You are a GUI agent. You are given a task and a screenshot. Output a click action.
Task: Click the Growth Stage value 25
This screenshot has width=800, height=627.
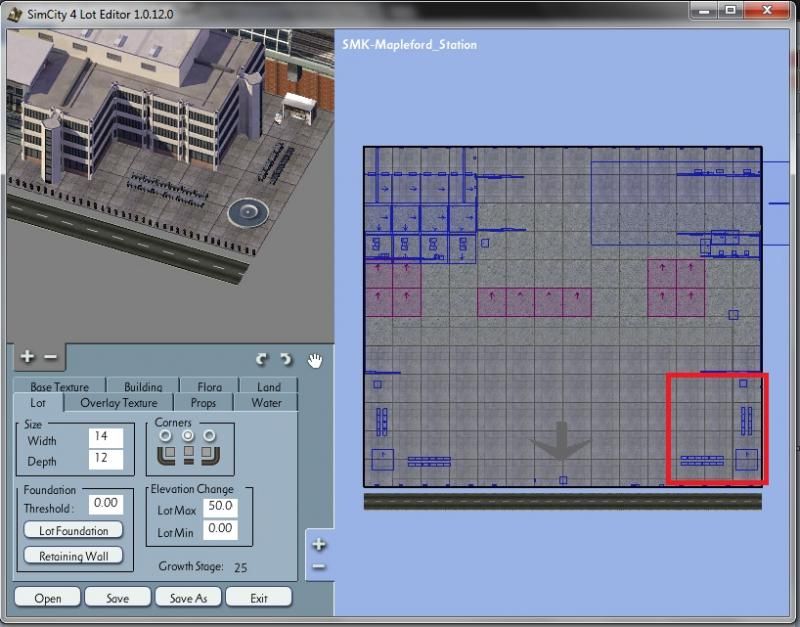click(240, 567)
